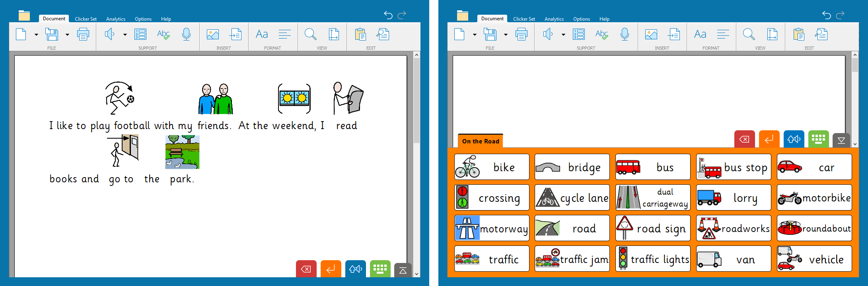Click the insert picture icon in the left window
Viewport: 868px width, 286px height.
tap(213, 35)
